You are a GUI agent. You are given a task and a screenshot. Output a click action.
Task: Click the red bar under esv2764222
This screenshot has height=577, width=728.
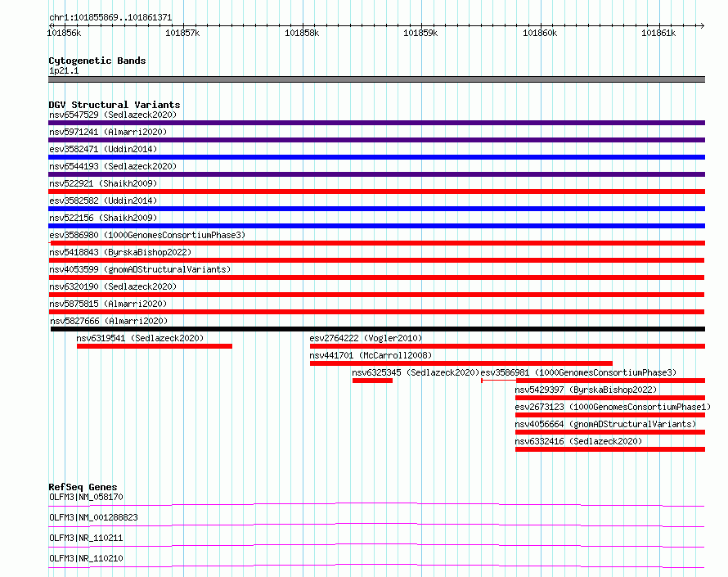click(507, 346)
